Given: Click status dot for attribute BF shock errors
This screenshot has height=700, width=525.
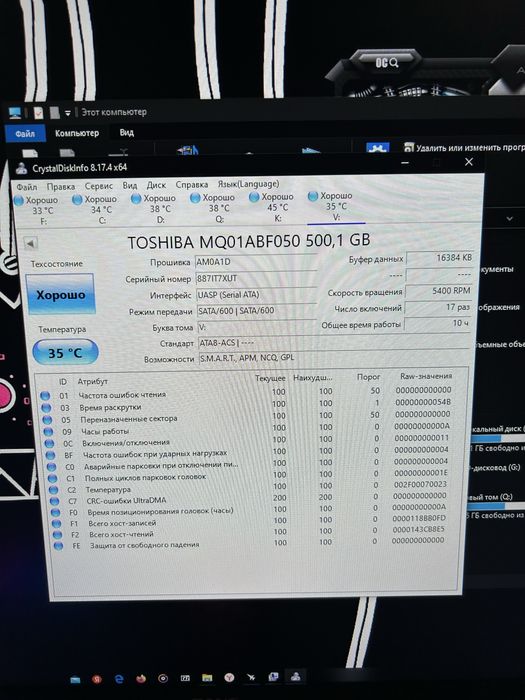Looking at the screenshot, I should [50, 455].
